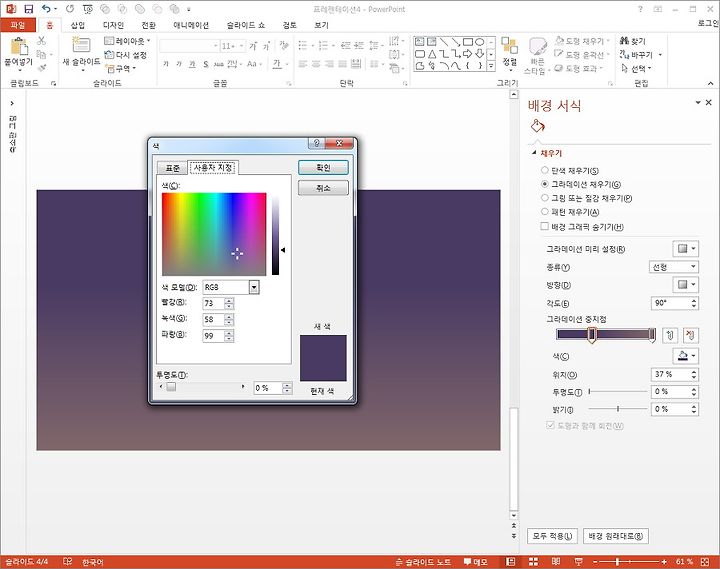Click the position (위치) 37% field
Viewport: 720px width, 569px height.
tap(670, 374)
